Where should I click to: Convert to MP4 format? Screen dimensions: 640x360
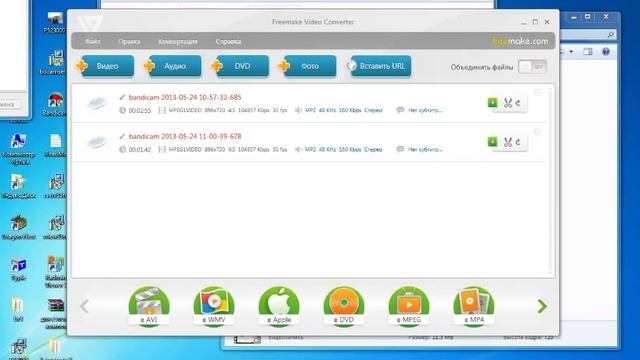click(x=474, y=306)
